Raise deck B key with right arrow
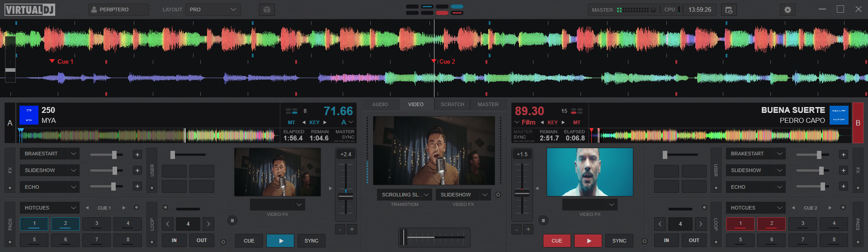The image size is (868, 252). click(x=563, y=122)
